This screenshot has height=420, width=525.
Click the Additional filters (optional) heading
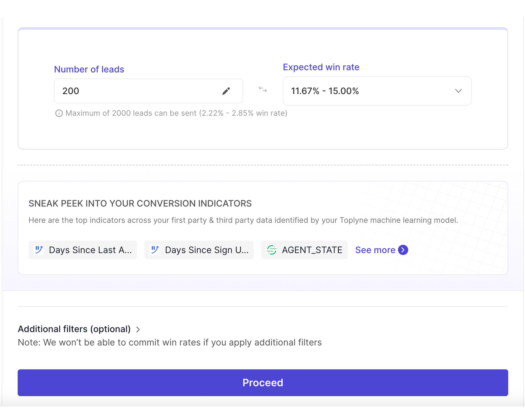(74, 329)
